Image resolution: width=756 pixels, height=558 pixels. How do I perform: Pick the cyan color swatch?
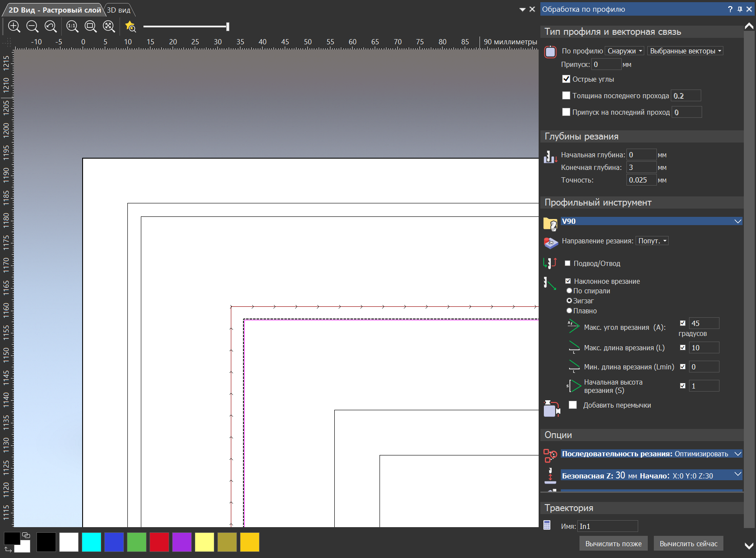coord(91,542)
